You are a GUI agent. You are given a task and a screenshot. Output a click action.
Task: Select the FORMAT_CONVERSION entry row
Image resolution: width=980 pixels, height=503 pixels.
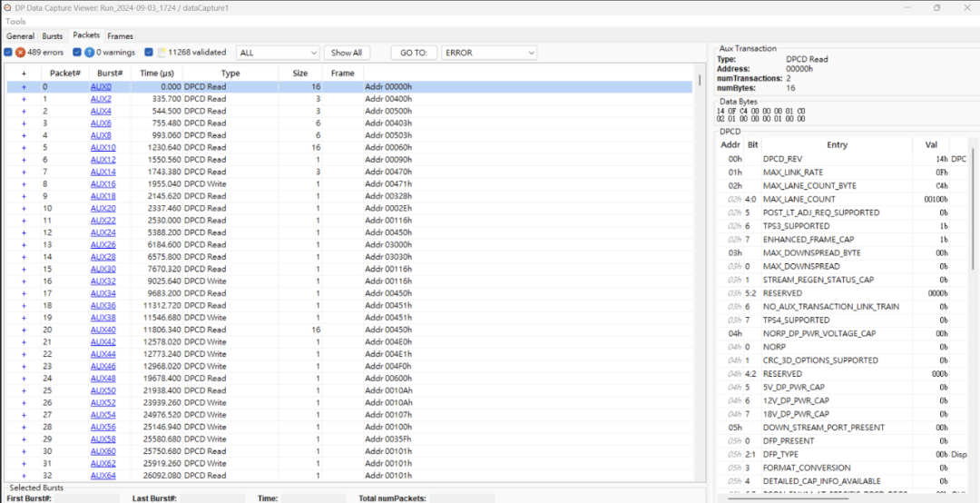[x=842, y=468]
